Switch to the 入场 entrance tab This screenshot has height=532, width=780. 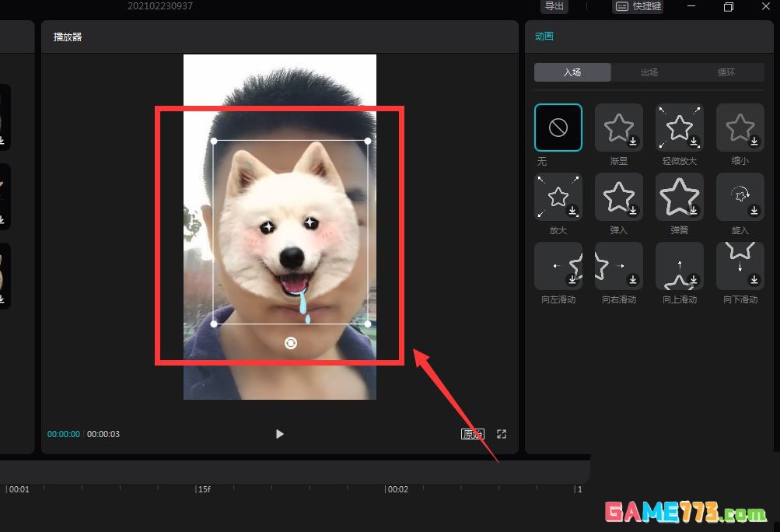click(x=572, y=72)
